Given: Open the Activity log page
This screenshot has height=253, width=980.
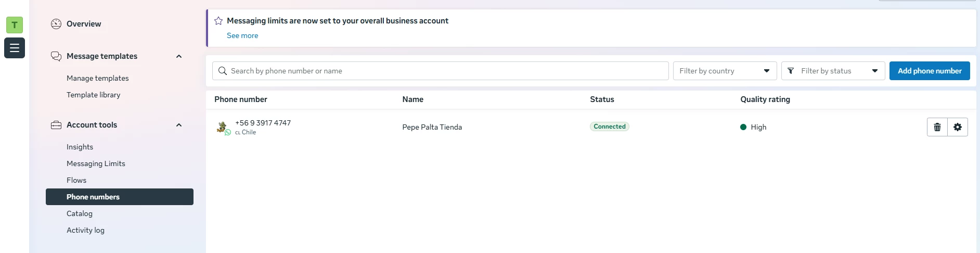Looking at the screenshot, I should (x=85, y=230).
